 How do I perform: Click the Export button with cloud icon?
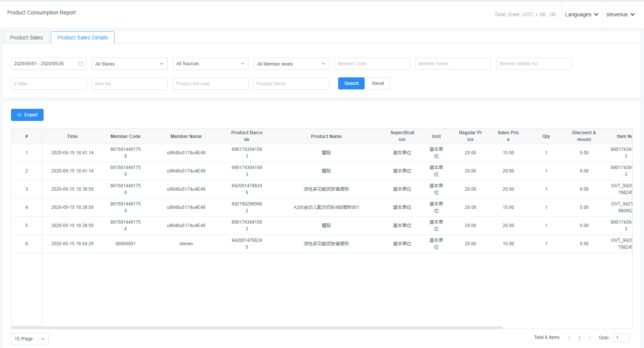click(27, 115)
